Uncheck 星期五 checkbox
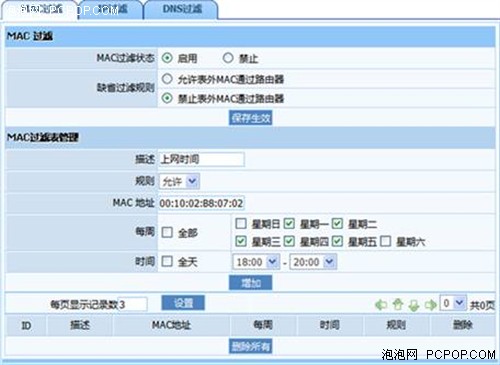The width and height of the screenshot is (500, 365). click(x=337, y=241)
